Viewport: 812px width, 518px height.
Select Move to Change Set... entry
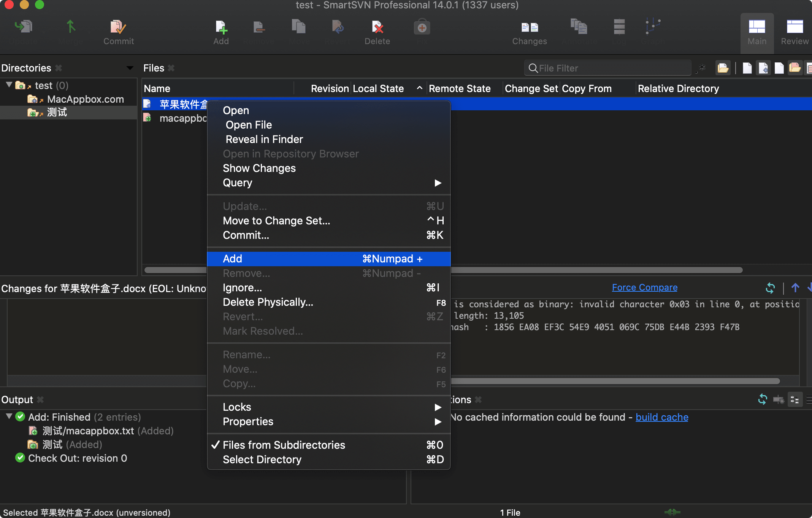(329, 221)
